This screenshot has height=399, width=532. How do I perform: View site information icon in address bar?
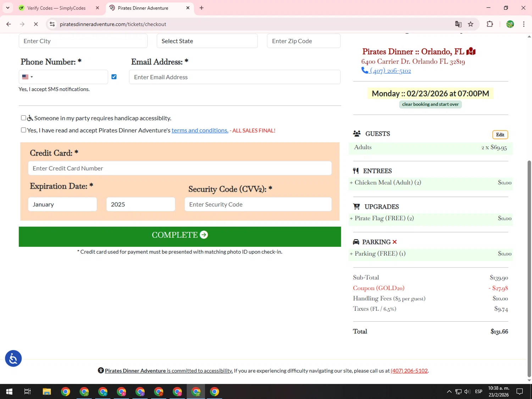(52, 24)
